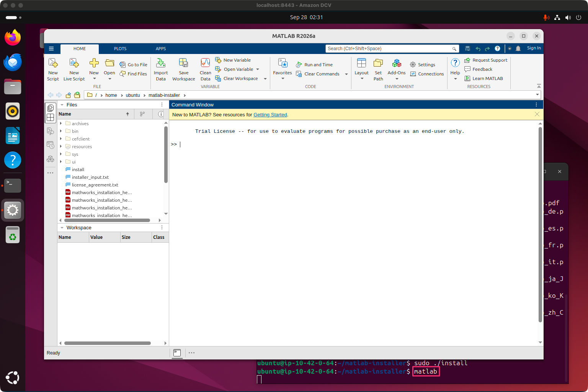Expand the resources folder
588x392 pixels.
[x=61, y=146]
